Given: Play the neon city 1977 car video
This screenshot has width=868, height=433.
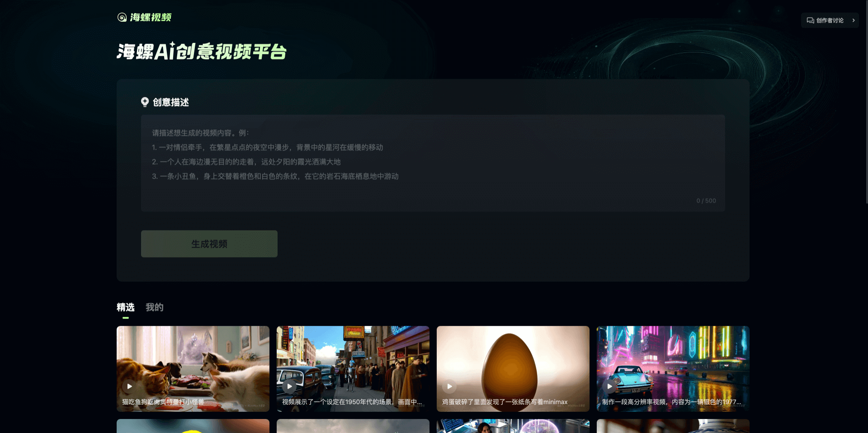Looking at the screenshot, I should pos(609,386).
